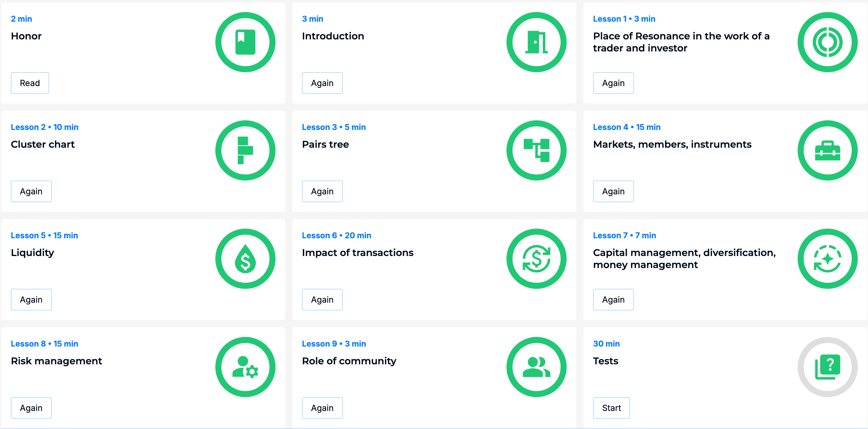This screenshot has height=429, width=868.
Task: Click the Impact of transactions exchange icon
Action: pyautogui.click(x=537, y=258)
